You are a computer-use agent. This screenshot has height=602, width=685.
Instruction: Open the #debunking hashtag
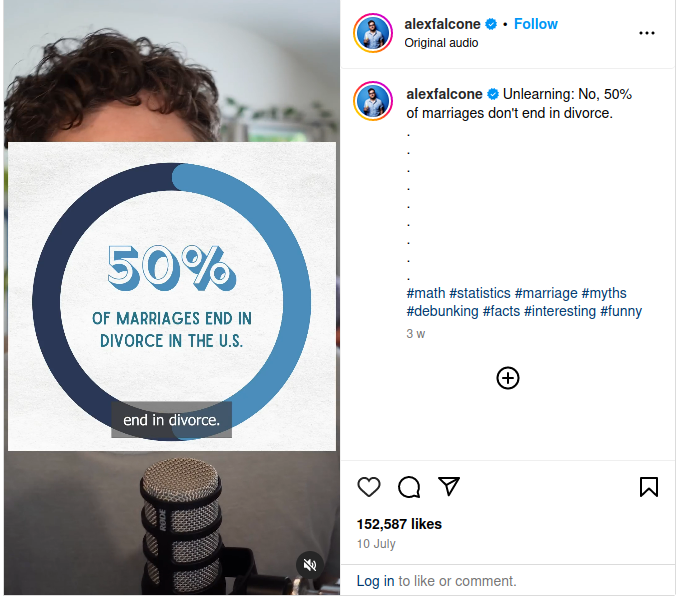(443, 311)
